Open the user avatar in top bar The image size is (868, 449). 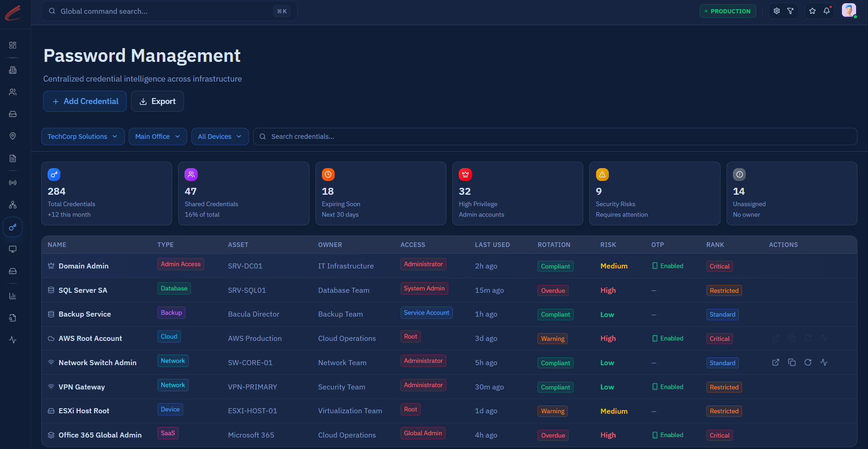(x=849, y=11)
